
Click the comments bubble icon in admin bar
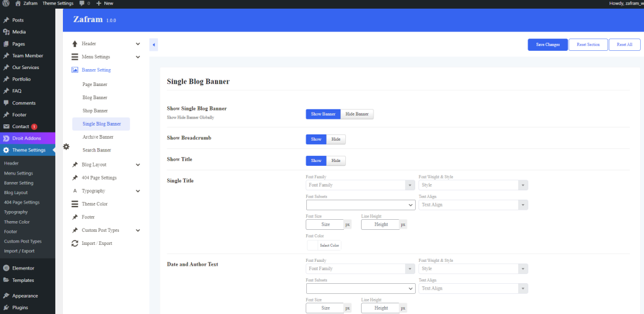point(81,4)
